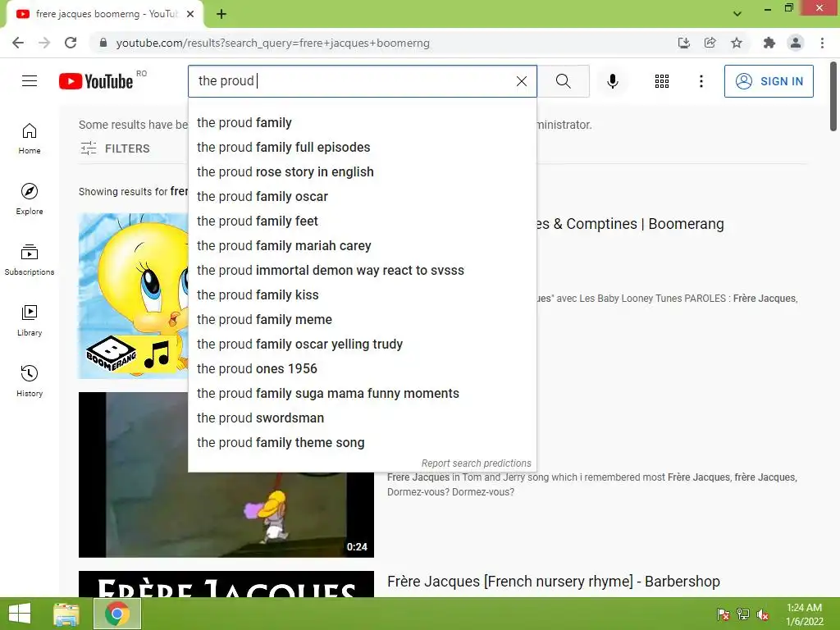This screenshot has height=630, width=840.
Task: Select "the proud family mariah carey"
Action: pyautogui.click(x=362, y=246)
